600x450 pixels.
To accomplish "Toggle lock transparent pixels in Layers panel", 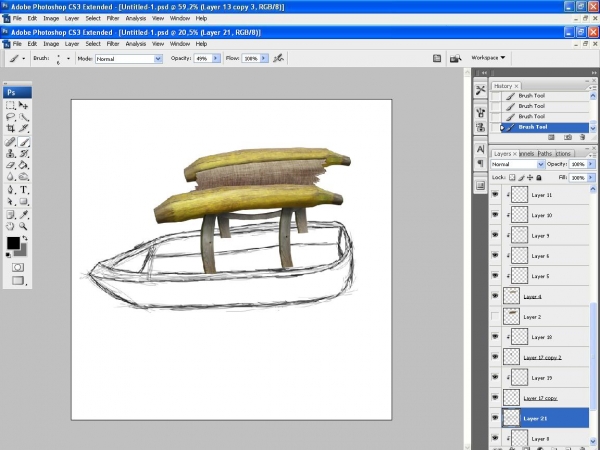I will point(512,177).
